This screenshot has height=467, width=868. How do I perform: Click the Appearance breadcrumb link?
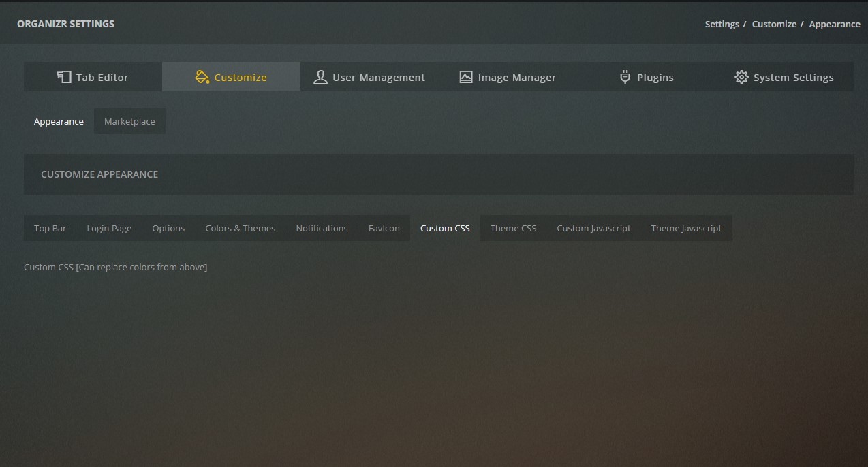(x=835, y=24)
